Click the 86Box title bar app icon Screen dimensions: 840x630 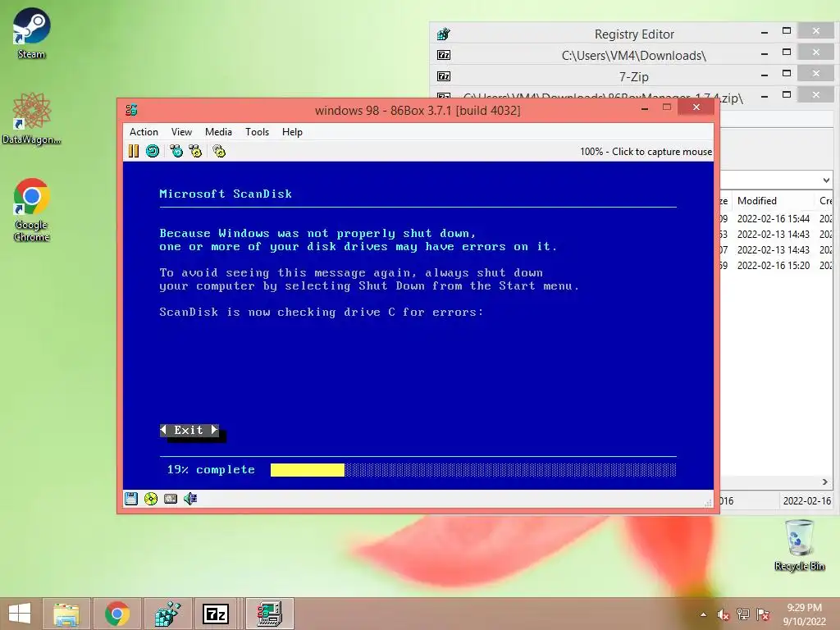tap(131, 110)
